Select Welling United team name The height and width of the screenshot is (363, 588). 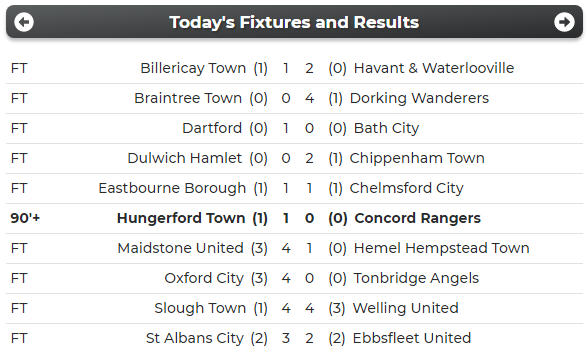405,308
